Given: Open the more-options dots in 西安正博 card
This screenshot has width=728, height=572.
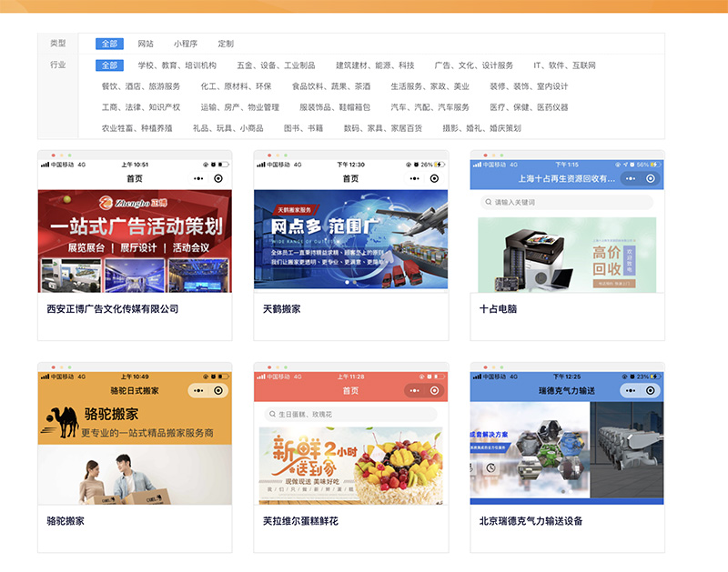Looking at the screenshot, I should click(198, 178).
